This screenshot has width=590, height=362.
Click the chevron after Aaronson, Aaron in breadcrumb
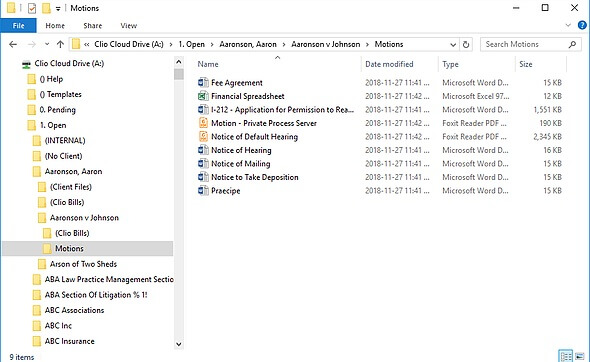tap(284, 44)
